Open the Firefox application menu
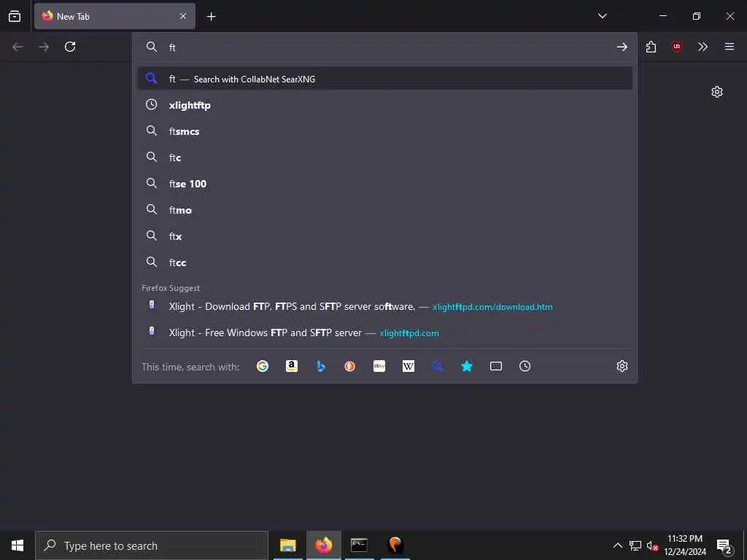747x560 pixels. [729, 47]
